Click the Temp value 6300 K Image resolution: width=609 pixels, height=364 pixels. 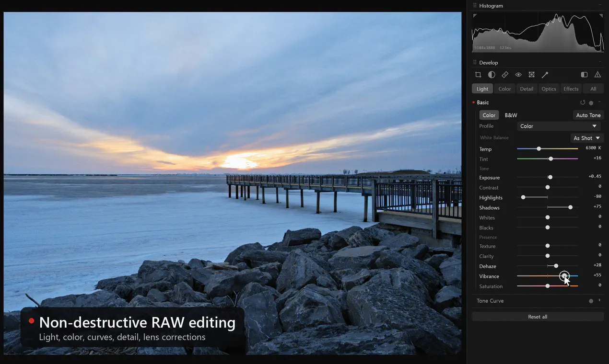click(593, 148)
